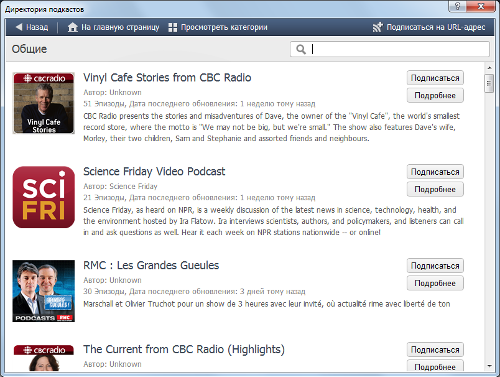This screenshot has height=377, width=500.
Task: Open Подробнее for RMC Les Grandes Gueules
Action: point(435,283)
